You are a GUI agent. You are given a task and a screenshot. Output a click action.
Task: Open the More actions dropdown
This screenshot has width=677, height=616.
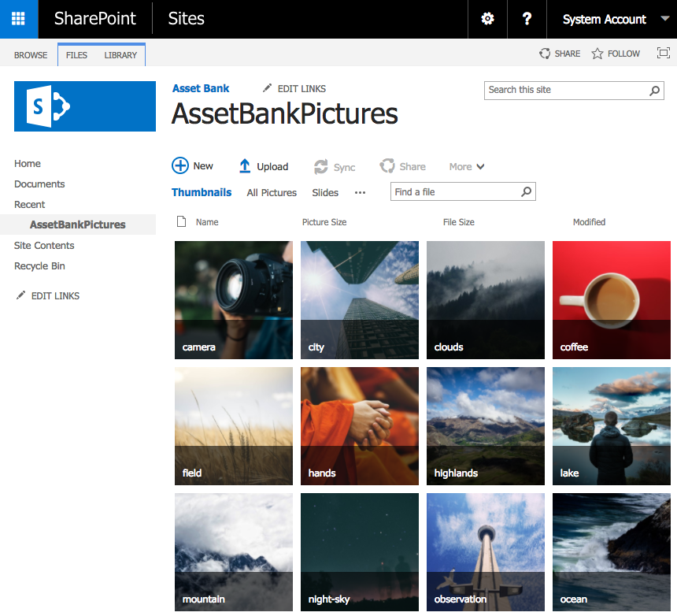466,166
